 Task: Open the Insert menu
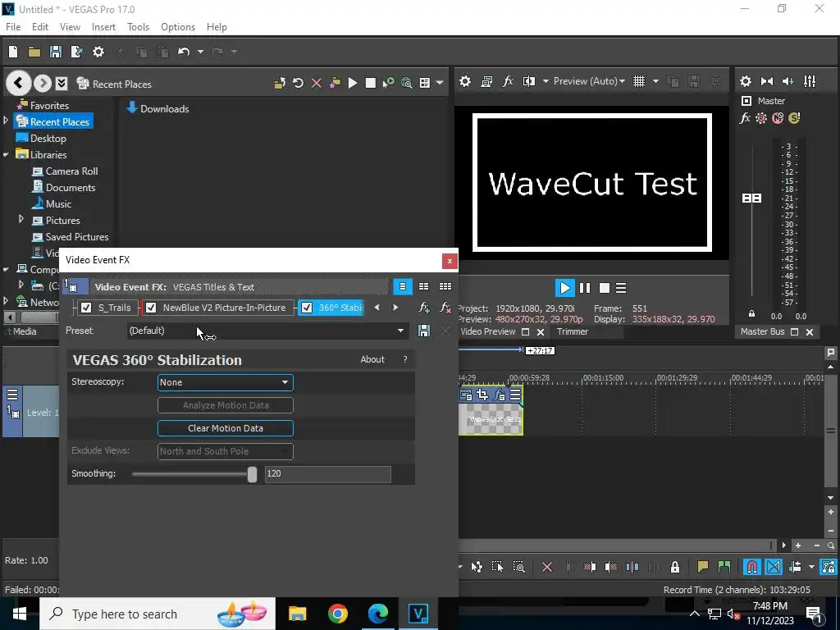pos(103,27)
